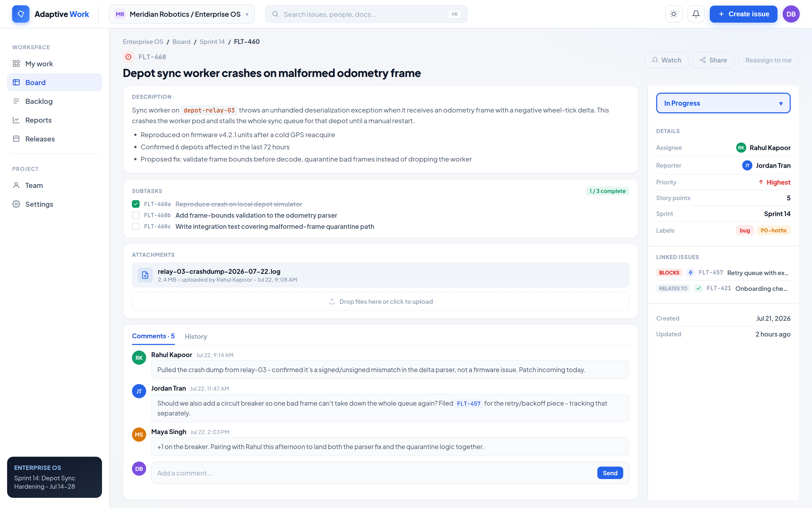Click the crashdump log file icon
The image size is (812, 508).
click(x=145, y=275)
